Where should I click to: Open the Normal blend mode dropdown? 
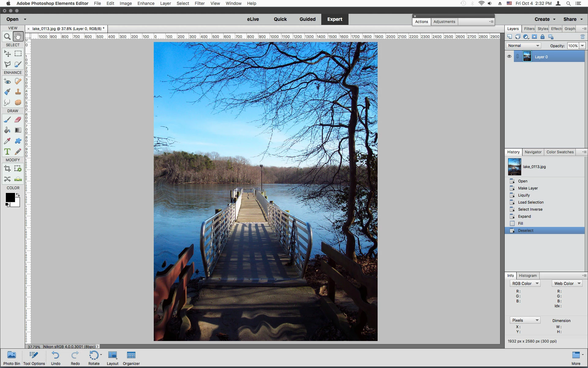click(x=523, y=46)
